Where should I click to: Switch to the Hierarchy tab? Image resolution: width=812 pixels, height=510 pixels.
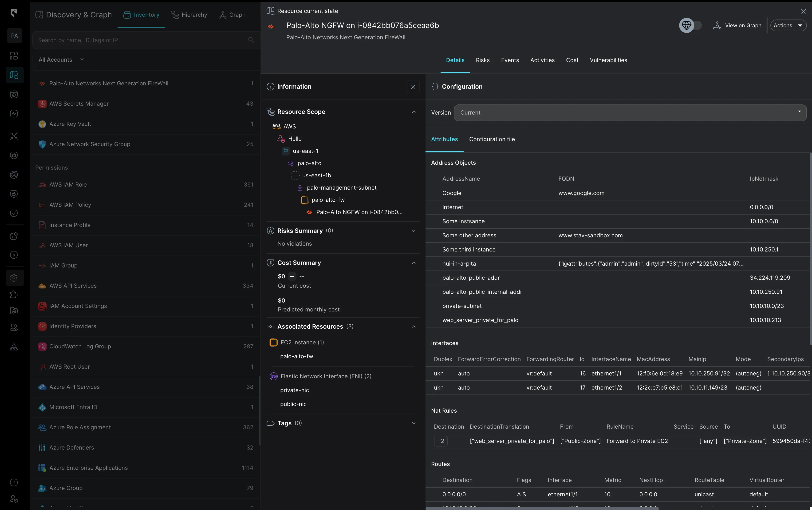[x=189, y=15]
